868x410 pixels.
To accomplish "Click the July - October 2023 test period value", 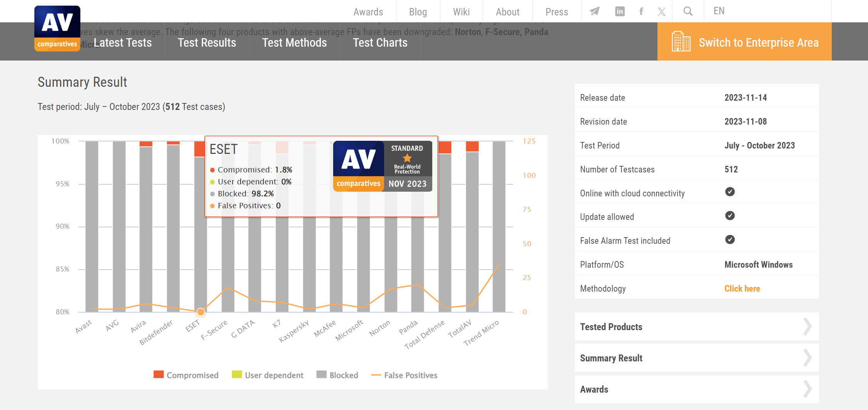I will pyautogui.click(x=760, y=145).
